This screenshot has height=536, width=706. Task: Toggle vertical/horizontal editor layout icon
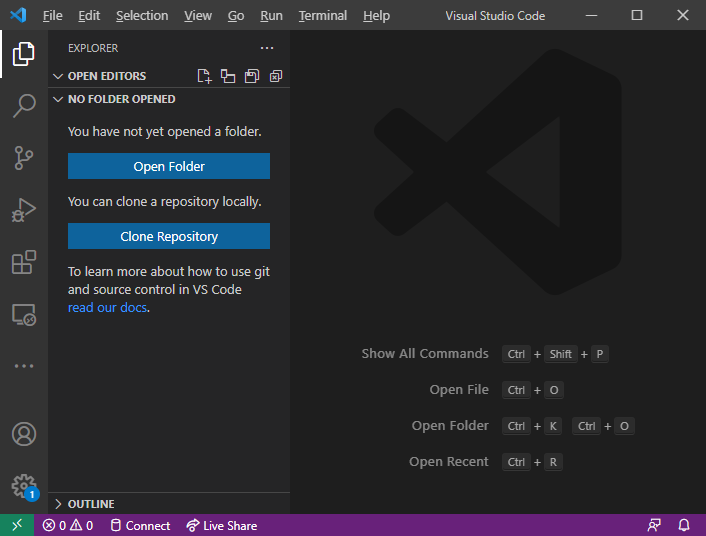coord(228,76)
